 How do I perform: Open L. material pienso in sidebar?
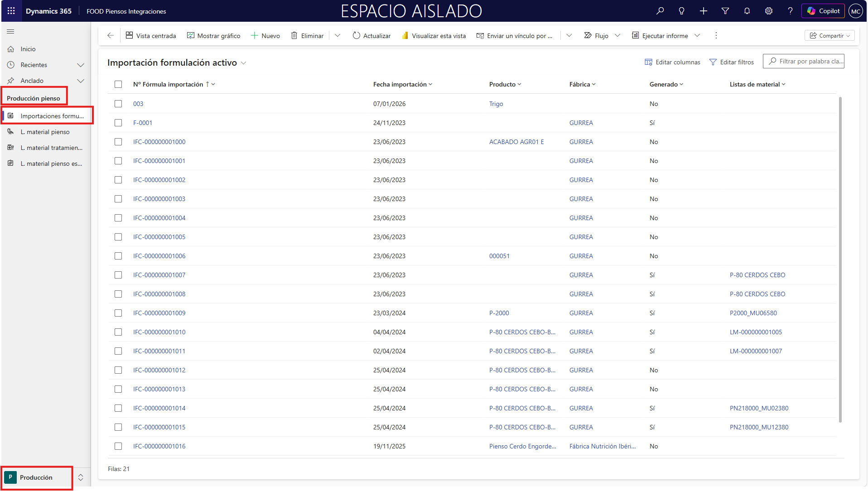[x=45, y=132]
